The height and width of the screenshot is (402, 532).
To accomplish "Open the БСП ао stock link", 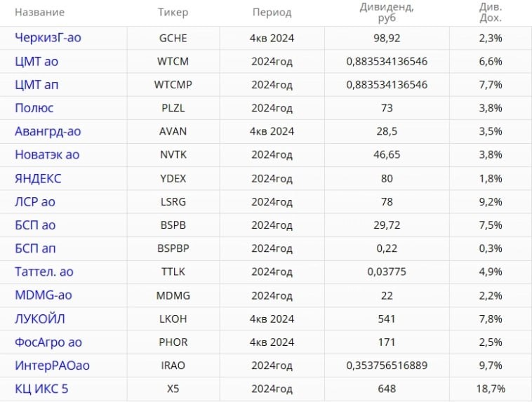I will coord(35,225).
